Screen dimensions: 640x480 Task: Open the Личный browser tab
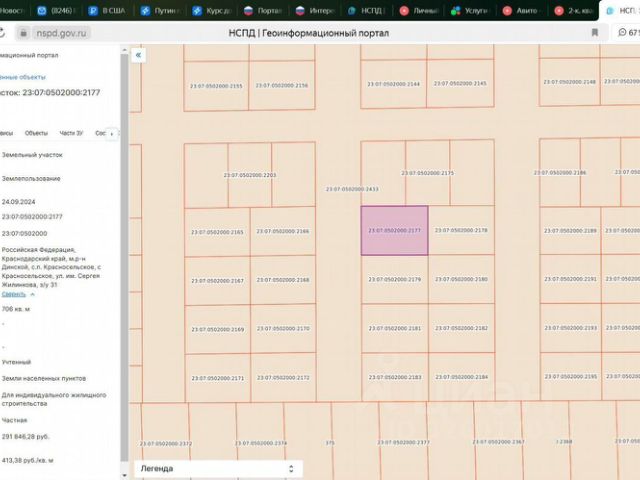pos(418,11)
